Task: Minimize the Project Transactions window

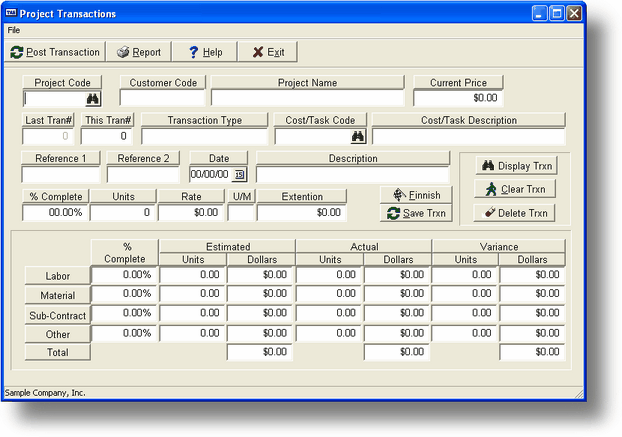Action: pyautogui.click(x=539, y=13)
